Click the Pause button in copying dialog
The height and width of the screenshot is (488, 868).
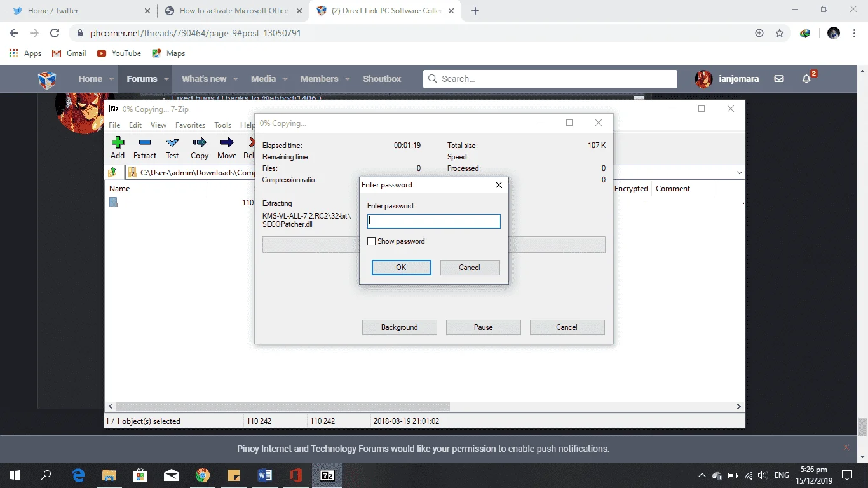pyautogui.click(x=483, y=327)
